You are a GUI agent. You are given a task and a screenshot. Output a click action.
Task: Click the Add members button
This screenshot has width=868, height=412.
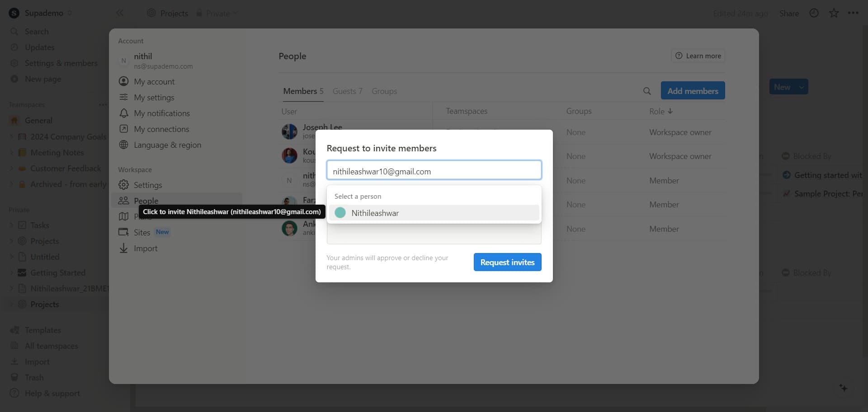click(x=693, y=91)
